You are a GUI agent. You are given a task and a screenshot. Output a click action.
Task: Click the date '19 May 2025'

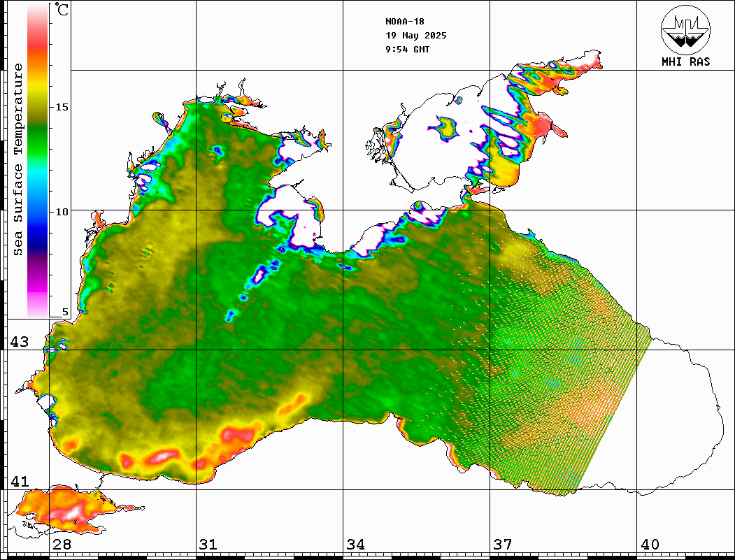point(416,36)
